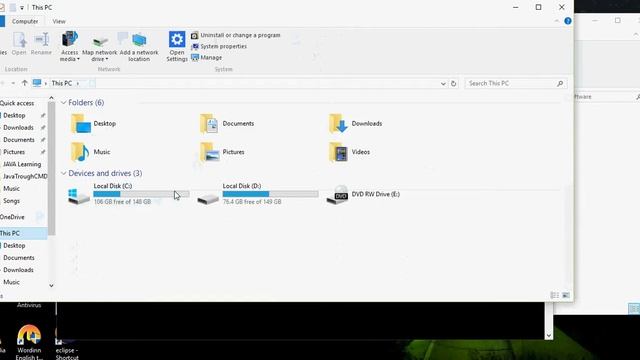Expand This PC breadcrumb chevron
640x360 pixels.
[78, 83]
